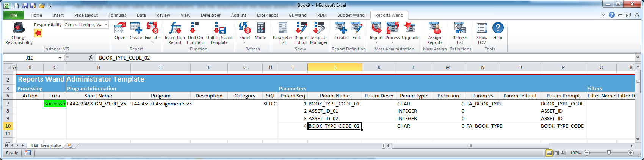Open the Responsibility dropdown

coord(106,25)
